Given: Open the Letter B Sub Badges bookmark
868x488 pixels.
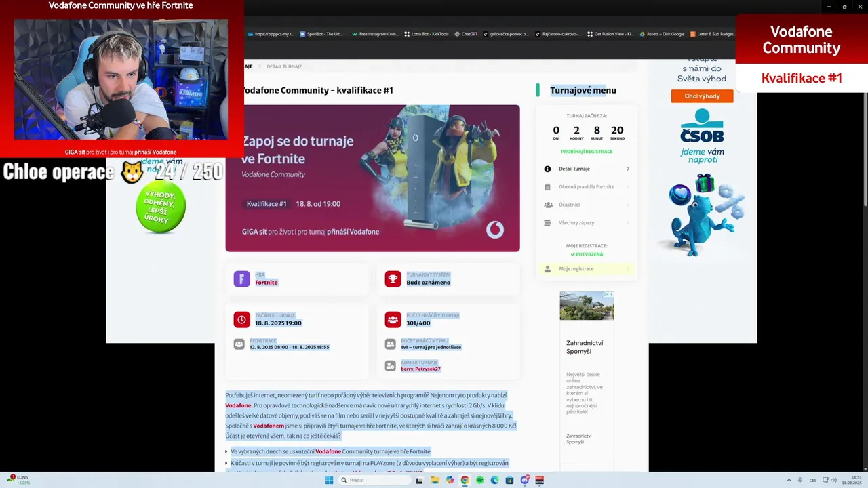Looking at the screenshot, I should (x=713, y=34).
